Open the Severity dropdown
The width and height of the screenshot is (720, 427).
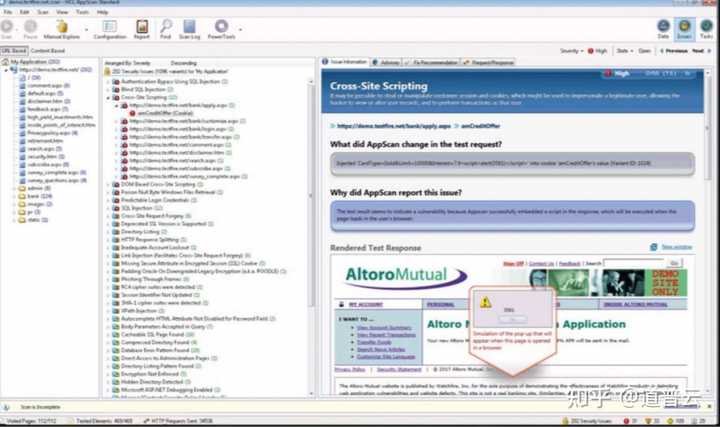pyautogui.click(x=572, y=51)
